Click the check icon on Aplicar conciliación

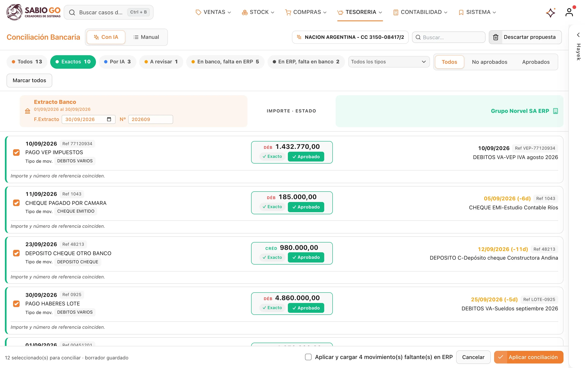pos(501,357)
